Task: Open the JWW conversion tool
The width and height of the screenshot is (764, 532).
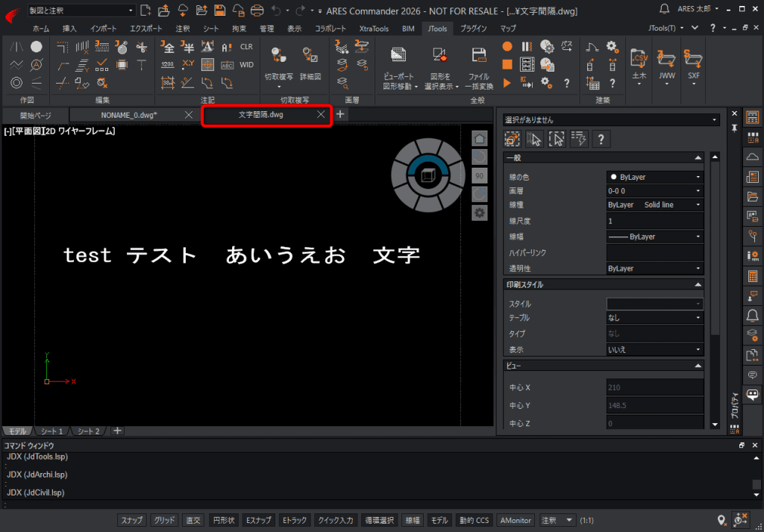Action: tap(666, 66)
